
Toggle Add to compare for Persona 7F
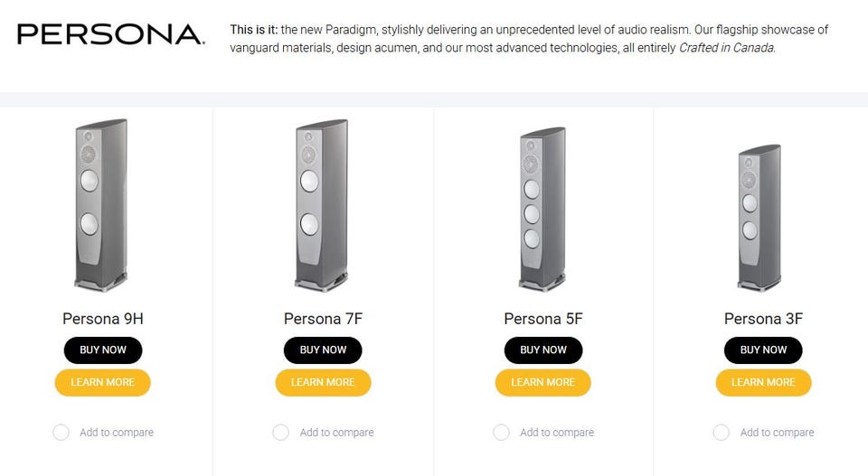281,433
